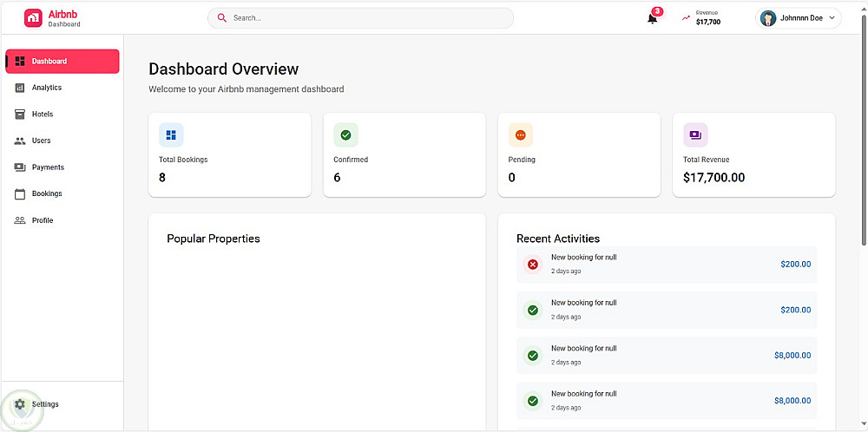Click the Popular Properties heading
The image size is (868, 432).
click(x=214, y=239)
